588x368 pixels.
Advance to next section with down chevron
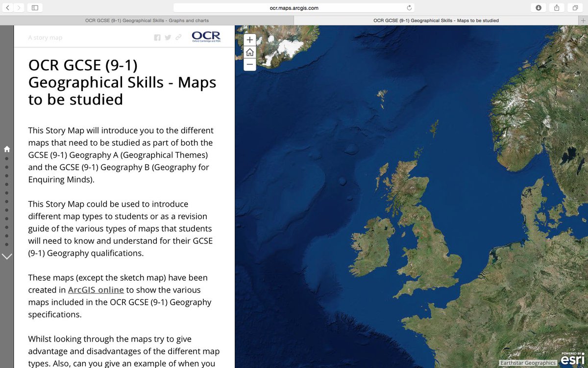(7, 256)
